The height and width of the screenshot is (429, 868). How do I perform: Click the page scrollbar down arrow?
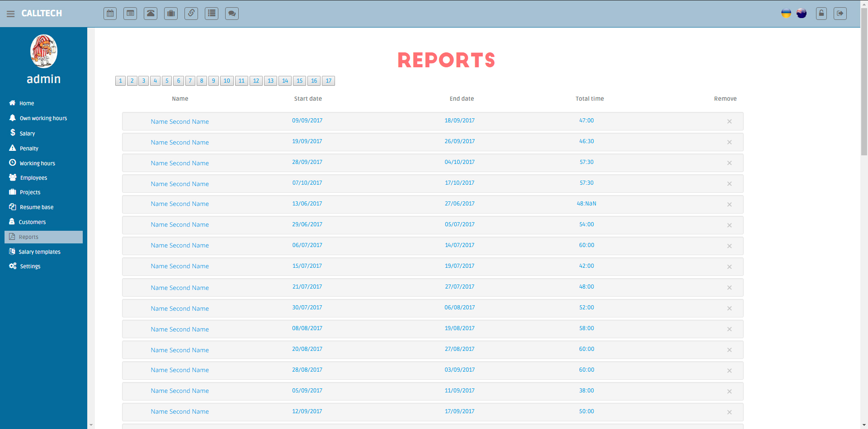click(x=864, y=425)
